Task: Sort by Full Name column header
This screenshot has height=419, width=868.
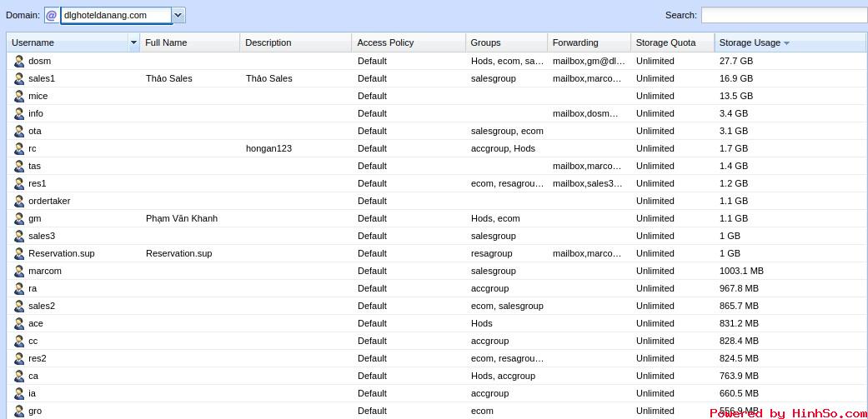Action: (x=190, y=42)
